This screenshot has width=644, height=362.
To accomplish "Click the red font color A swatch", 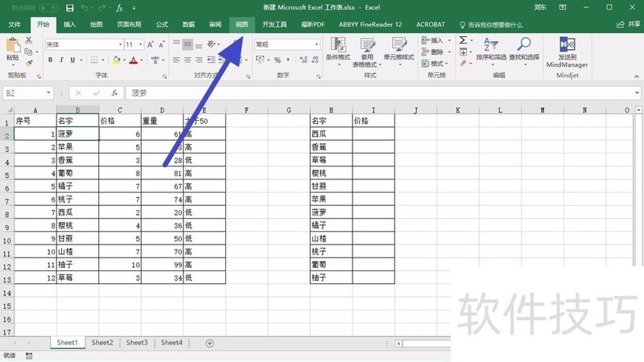I will pyautogui.click(x=134, y=60).
